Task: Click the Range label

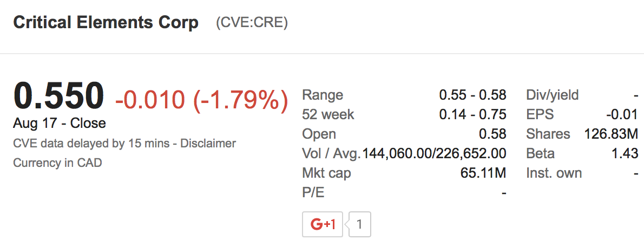Action: [323, 95]
